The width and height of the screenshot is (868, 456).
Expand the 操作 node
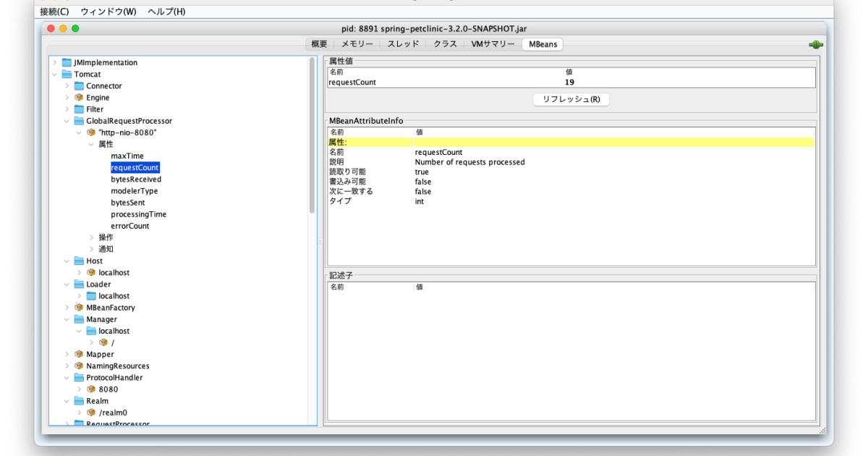click(x=92, y=237)
